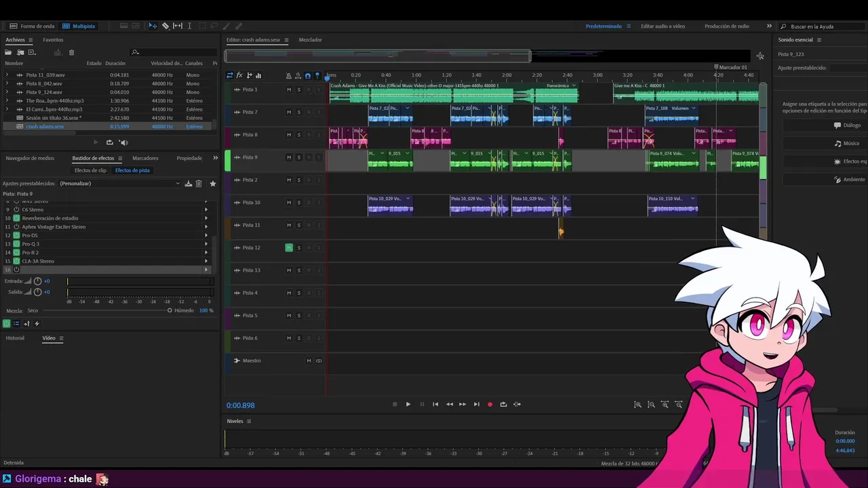Show the EQ view in track controls

(258, 75)
